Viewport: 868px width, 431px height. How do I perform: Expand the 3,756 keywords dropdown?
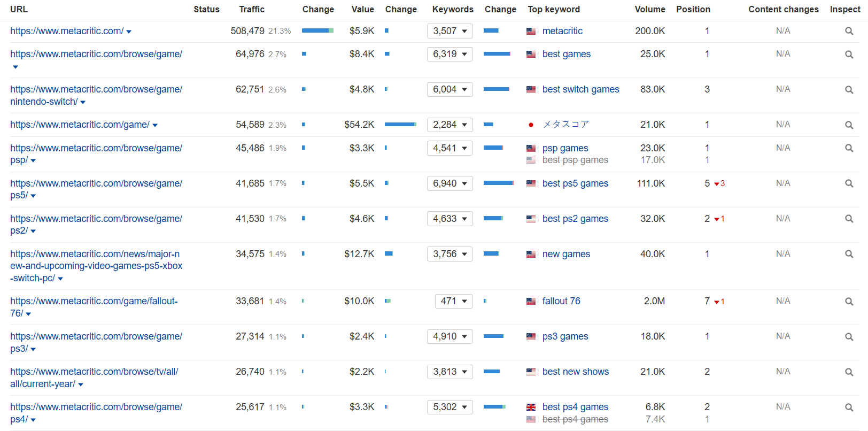pyautogui.click(x=450, y=254)
